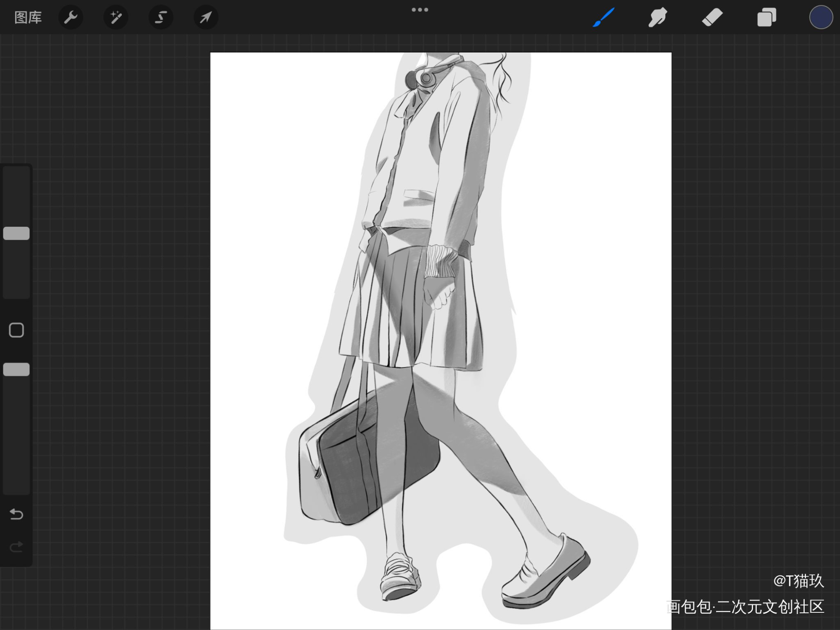
Task: Activate the Selection tool S-shaped icon
Action: tap(161, 17)
